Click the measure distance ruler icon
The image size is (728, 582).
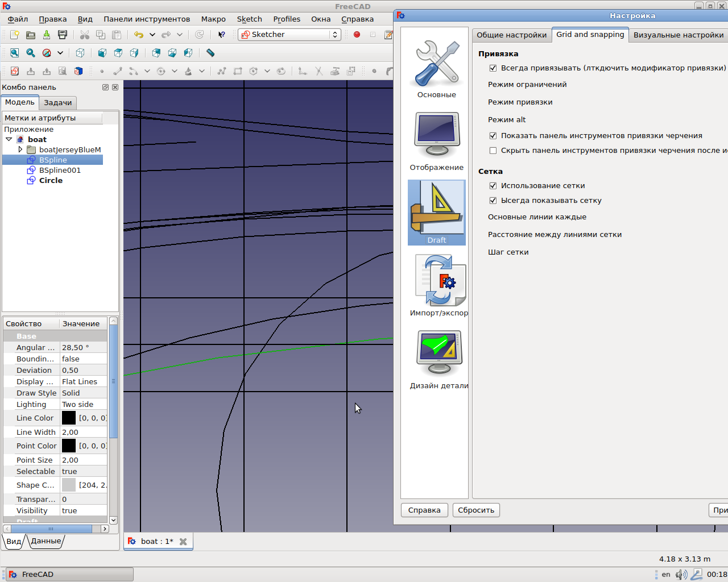click(x=210, y=53)
